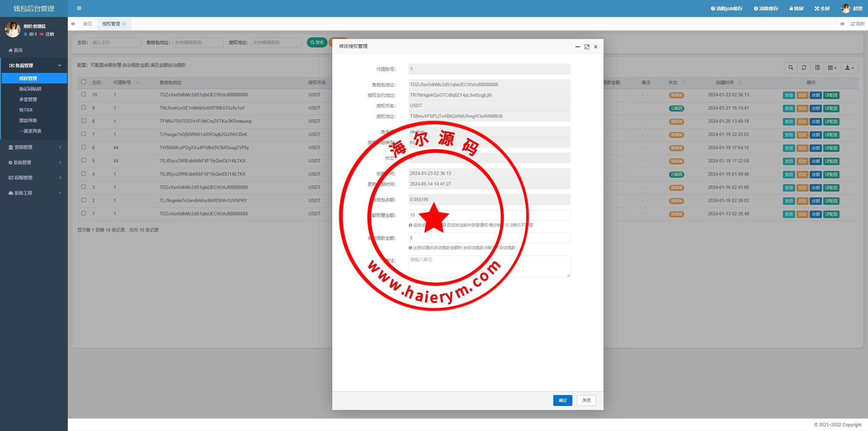This screenshot has width=868, height=431.
Task: Check the checkbox for row ID 6
Action: (83, 147)
